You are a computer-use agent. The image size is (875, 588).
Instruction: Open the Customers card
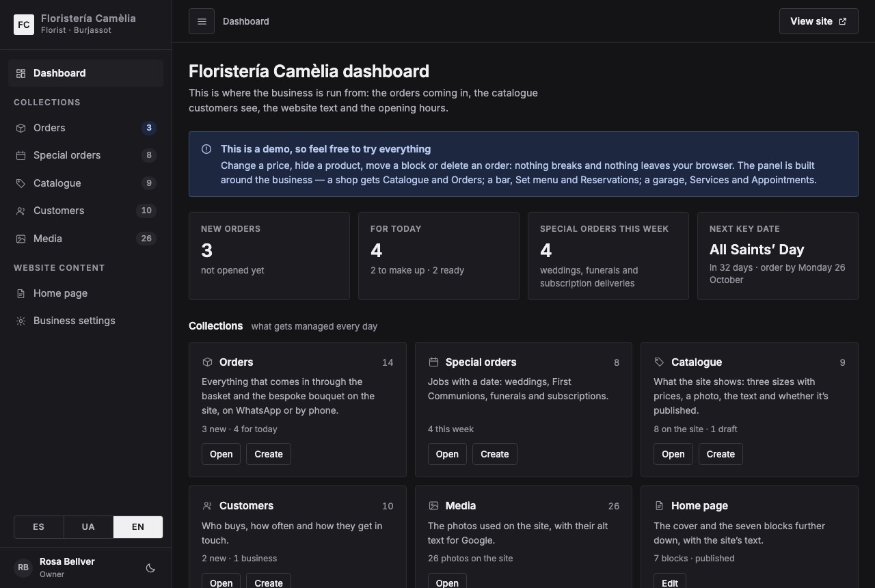(x=221, y=582)
